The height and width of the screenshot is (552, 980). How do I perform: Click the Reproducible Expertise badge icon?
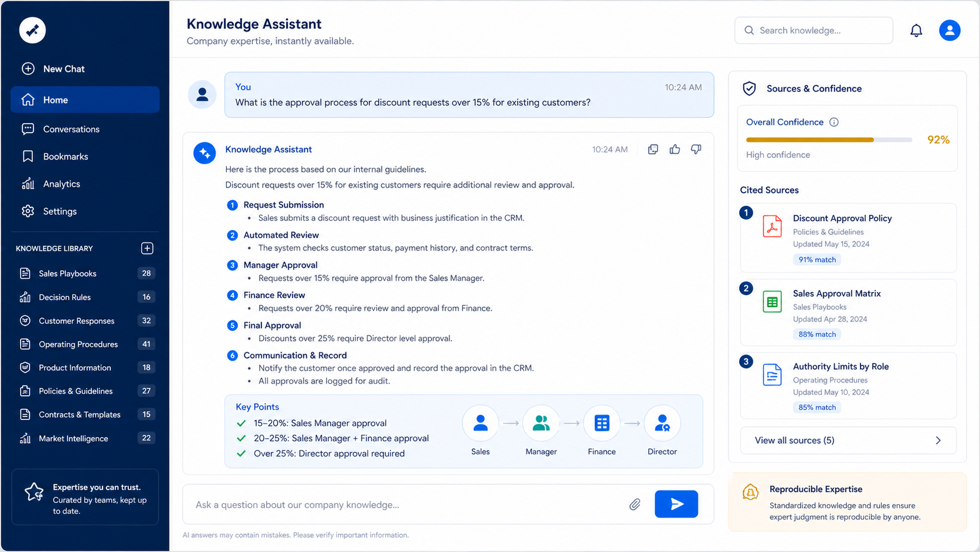click(x=750, y=492)
